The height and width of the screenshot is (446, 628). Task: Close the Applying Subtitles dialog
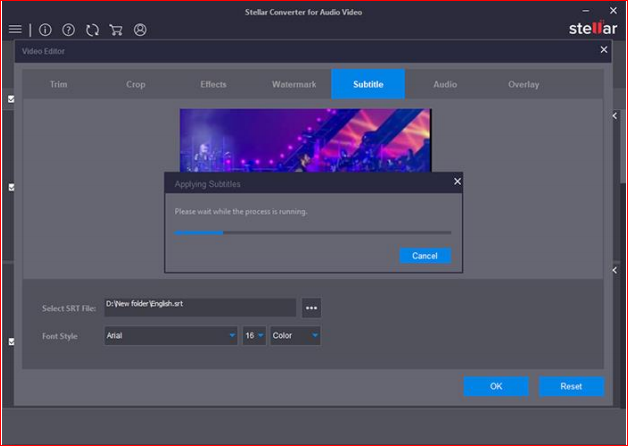pyautogui.click(x=457, y=181)
